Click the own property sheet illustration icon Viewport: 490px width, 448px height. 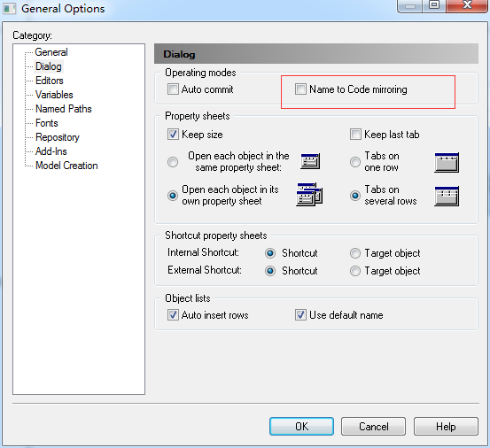(x=309, y=195)
